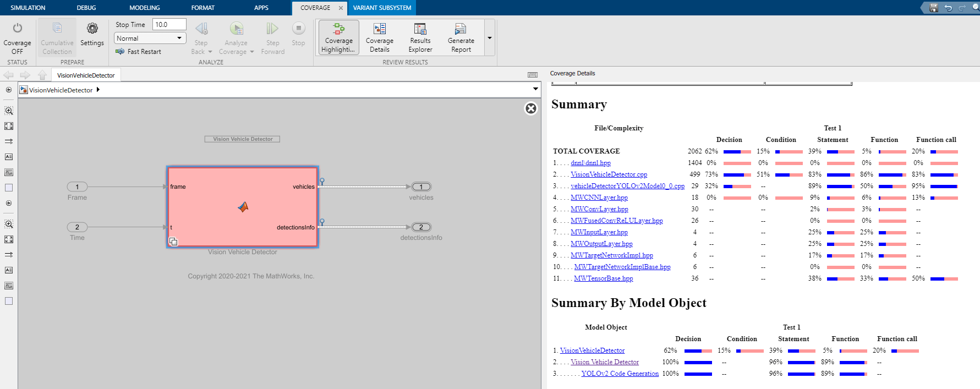980x389 pixels.
Task: Click the navigate Back arrow
Action: (x=8, y=75)
